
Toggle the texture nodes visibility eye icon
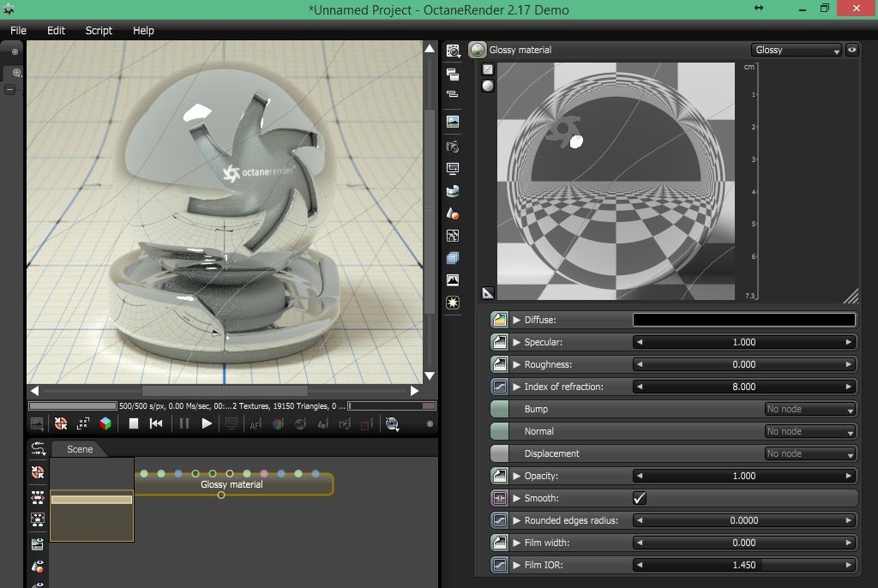38,543
